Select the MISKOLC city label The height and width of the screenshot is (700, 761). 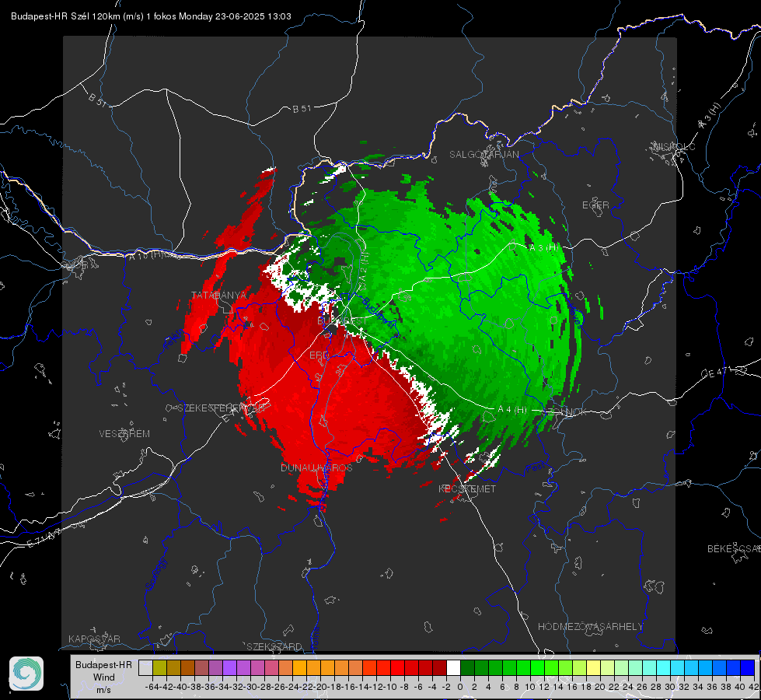[x=674, y=147]
